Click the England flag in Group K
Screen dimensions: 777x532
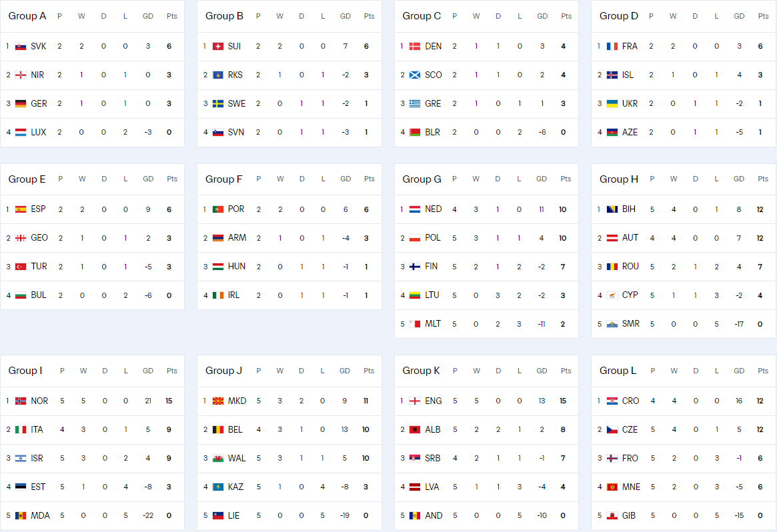(x=415, y=401)
